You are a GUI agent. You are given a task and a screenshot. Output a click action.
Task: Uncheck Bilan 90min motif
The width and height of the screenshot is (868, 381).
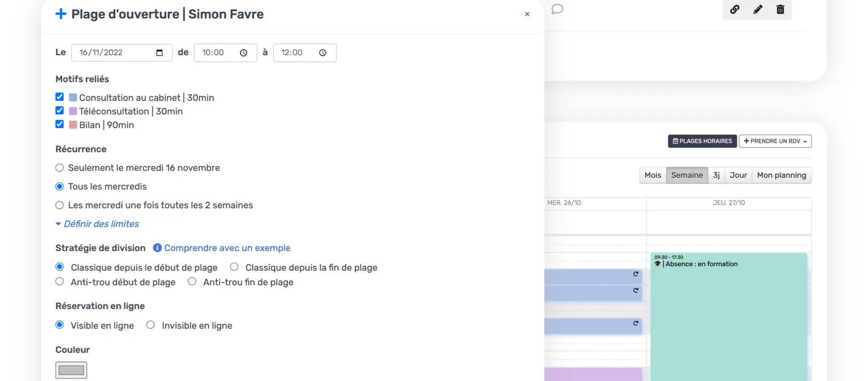(60, 124)
